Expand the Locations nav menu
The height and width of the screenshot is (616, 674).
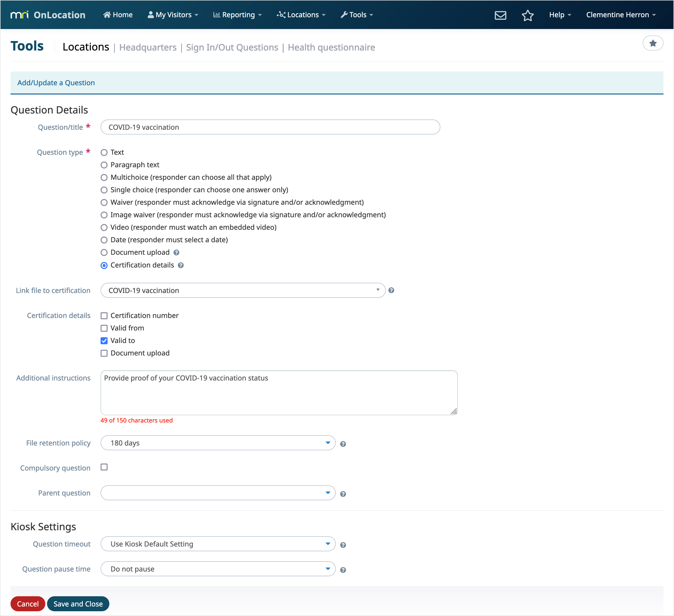tap(301, 15)
